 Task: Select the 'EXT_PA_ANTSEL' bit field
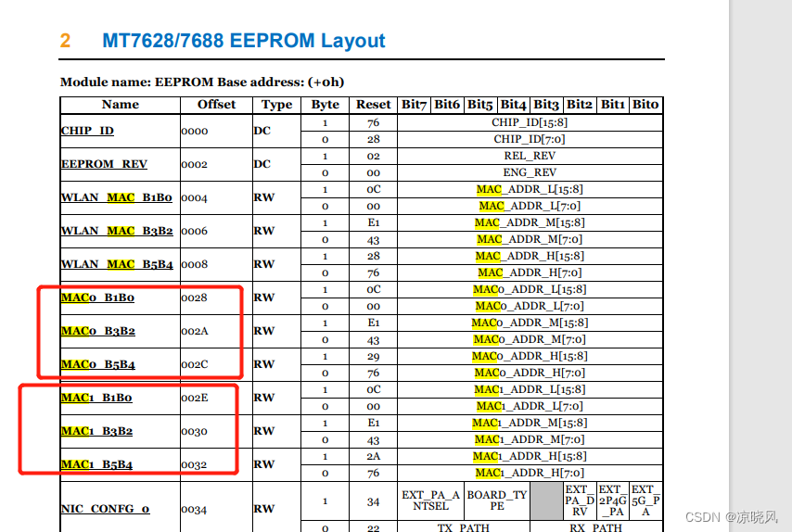[x=430, y=500]
